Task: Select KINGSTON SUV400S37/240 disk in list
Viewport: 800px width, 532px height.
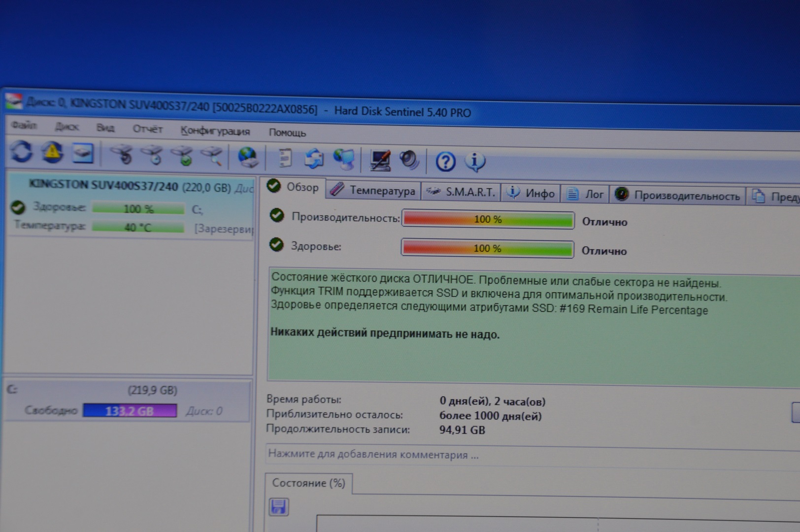Action: [x=103, y=186]
